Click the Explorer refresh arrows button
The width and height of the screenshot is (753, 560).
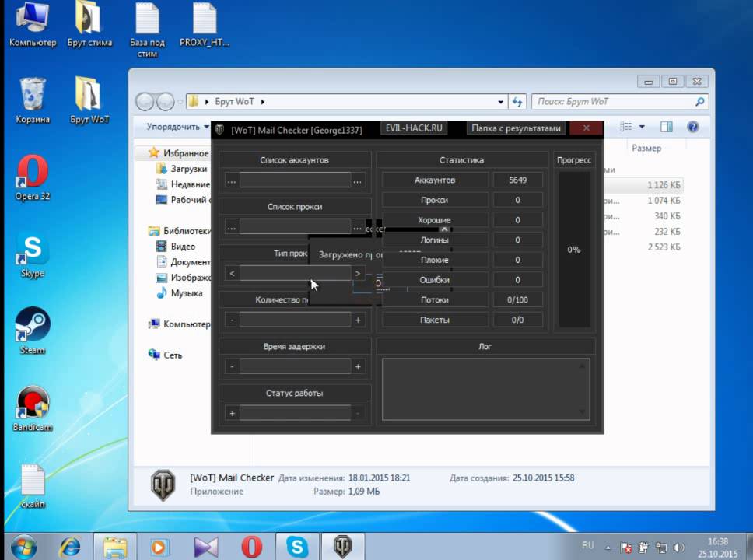point(517,101)
